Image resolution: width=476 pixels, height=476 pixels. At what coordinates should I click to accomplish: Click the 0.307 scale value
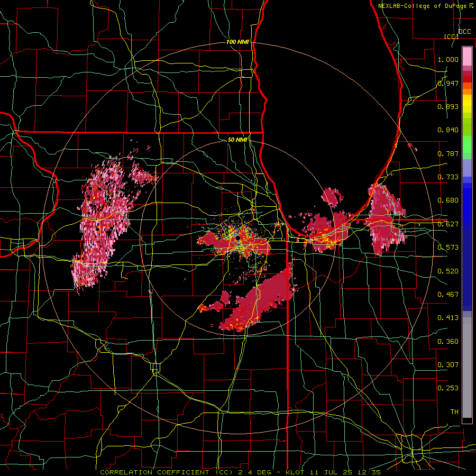tap(448, 365)
